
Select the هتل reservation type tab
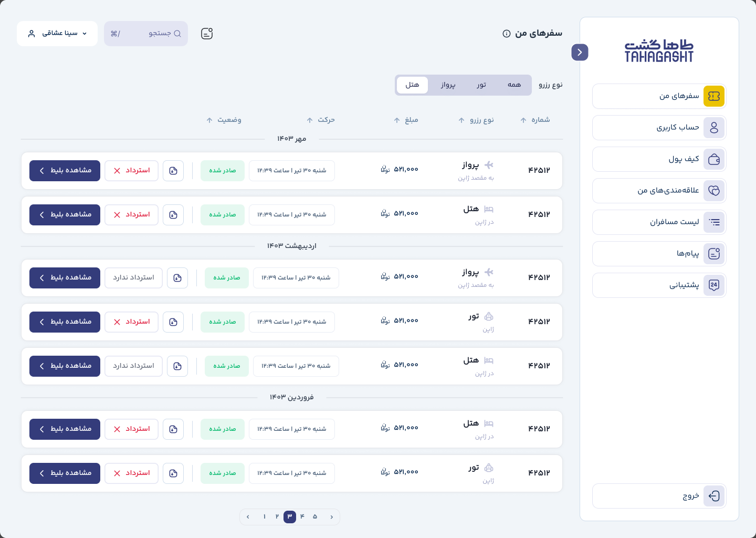click(x=413, y=85)
